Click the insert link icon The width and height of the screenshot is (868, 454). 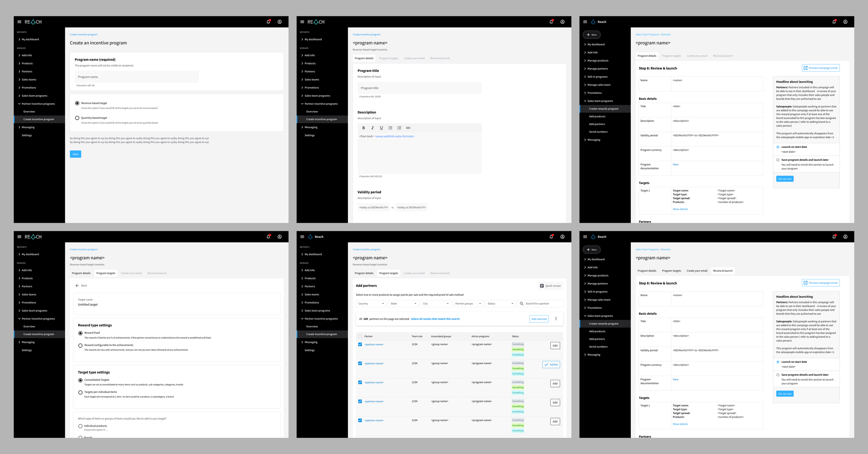(408, 128)
